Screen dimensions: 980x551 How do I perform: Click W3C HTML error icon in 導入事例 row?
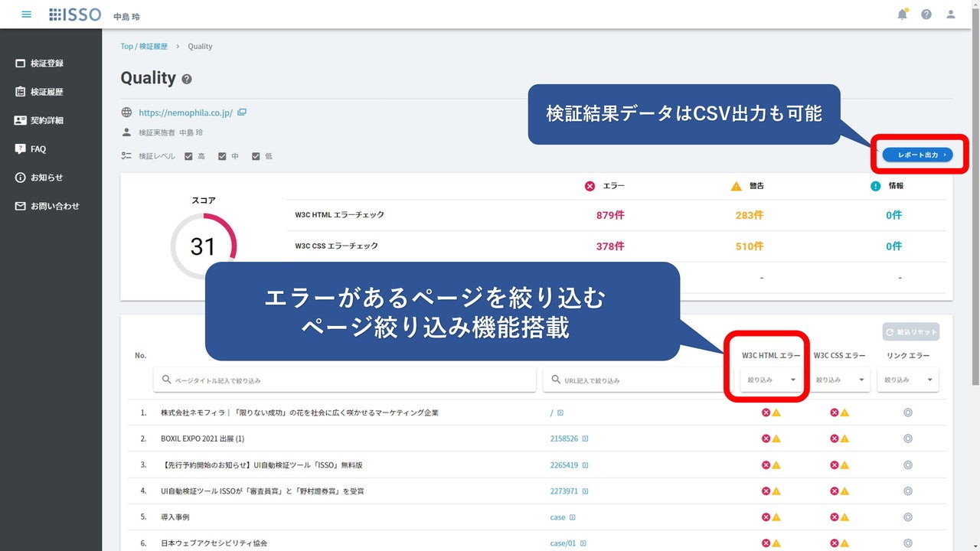766,517
